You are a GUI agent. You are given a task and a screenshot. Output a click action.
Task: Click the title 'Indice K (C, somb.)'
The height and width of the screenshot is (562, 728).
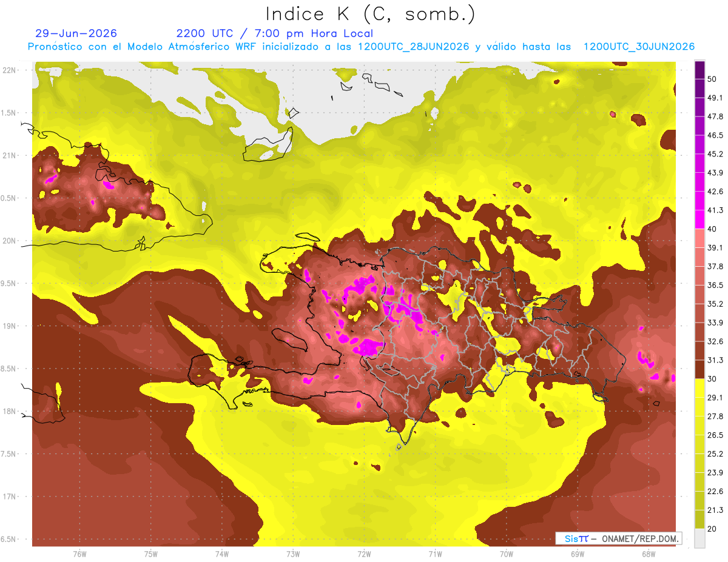click(x=371, y=14)
